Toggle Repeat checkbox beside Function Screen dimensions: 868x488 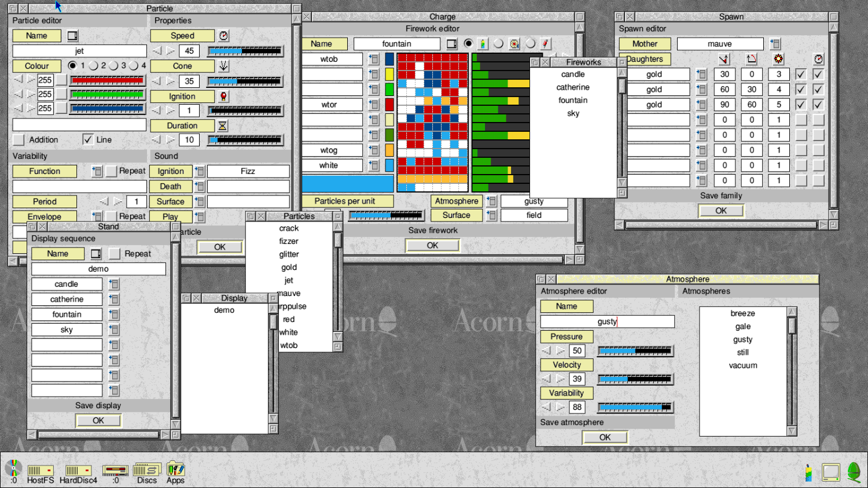tap(111, 171)
